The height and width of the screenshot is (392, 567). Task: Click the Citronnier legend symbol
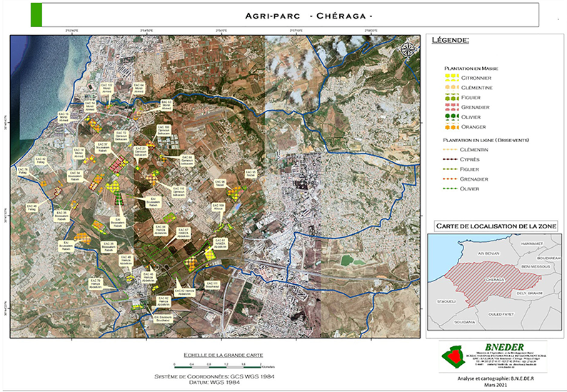pos(453,77)
